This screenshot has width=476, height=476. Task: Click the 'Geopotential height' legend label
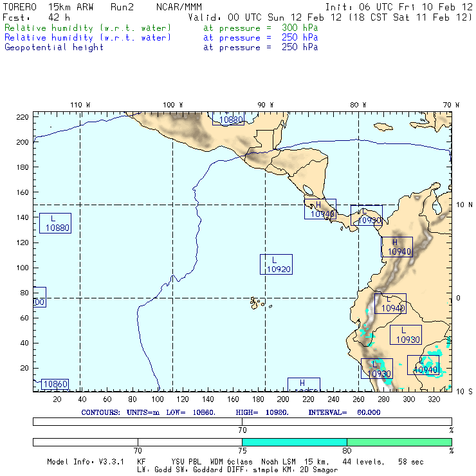(x=54, y=48)
